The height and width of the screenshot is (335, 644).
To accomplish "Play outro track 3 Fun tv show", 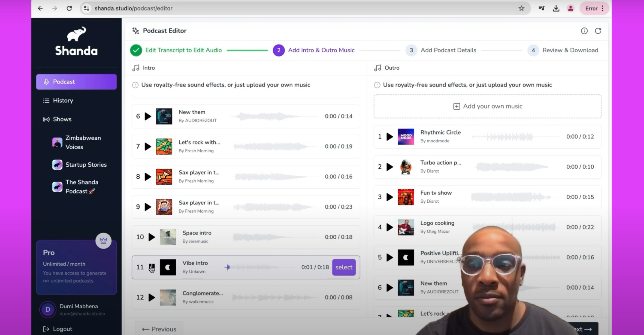I will click(390, 197).
